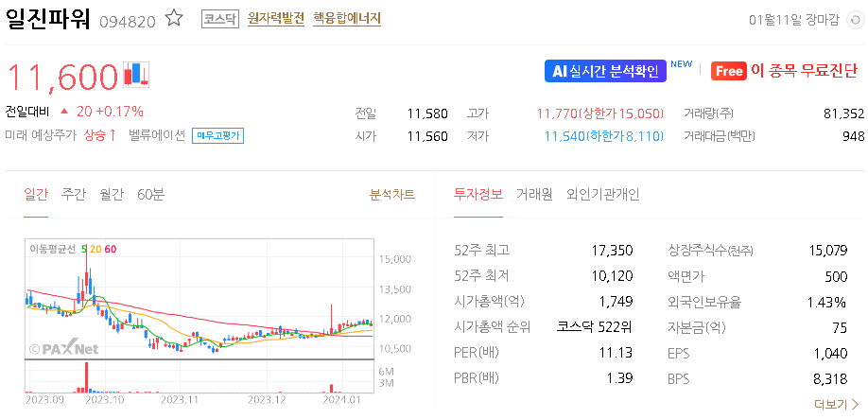Click the EPS value 1,040

(831, 353)
